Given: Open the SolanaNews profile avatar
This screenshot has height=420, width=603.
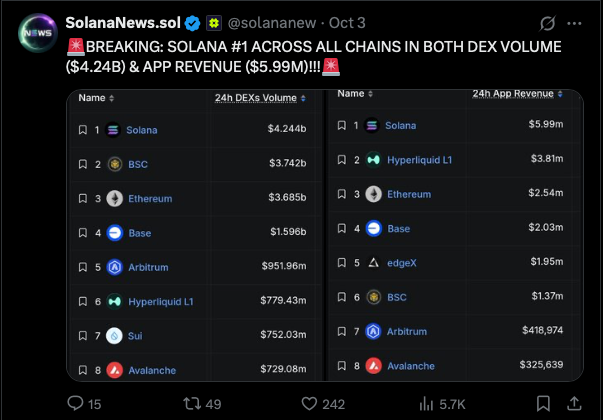Looking at the screenshot, I should tap(37, 31).
